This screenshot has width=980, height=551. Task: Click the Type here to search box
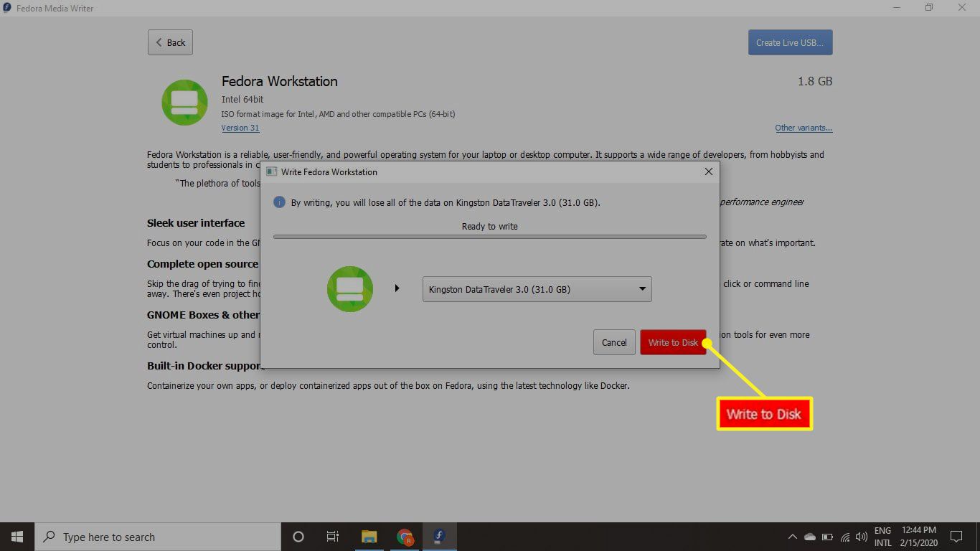[158, 537]
